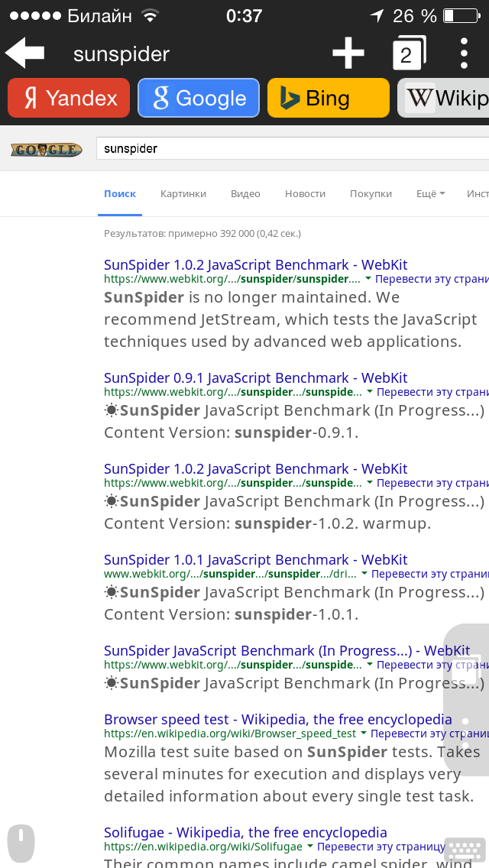Screen dimensions: 489x868
Task: Expand dropdown arrow next to Solifugae URL
Action: tap(310, 847)
